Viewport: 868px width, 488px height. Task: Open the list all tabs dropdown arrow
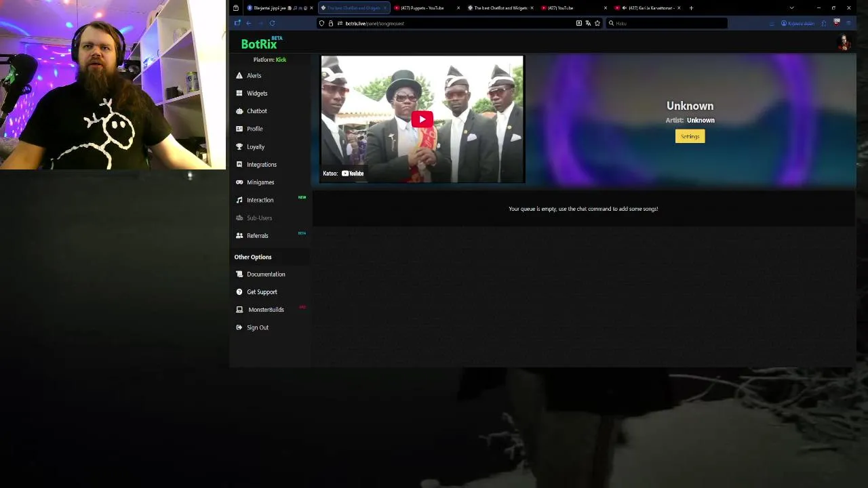coord(791,7)
